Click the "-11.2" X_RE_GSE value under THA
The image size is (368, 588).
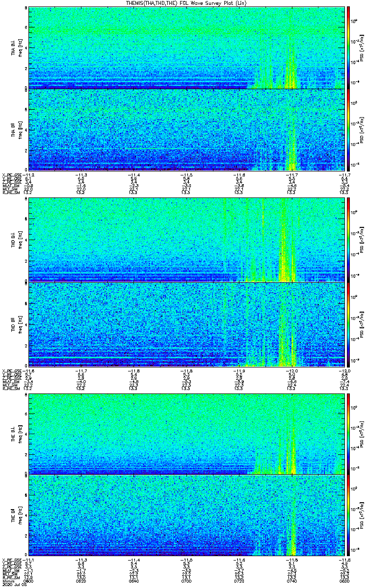coord(28,174)
